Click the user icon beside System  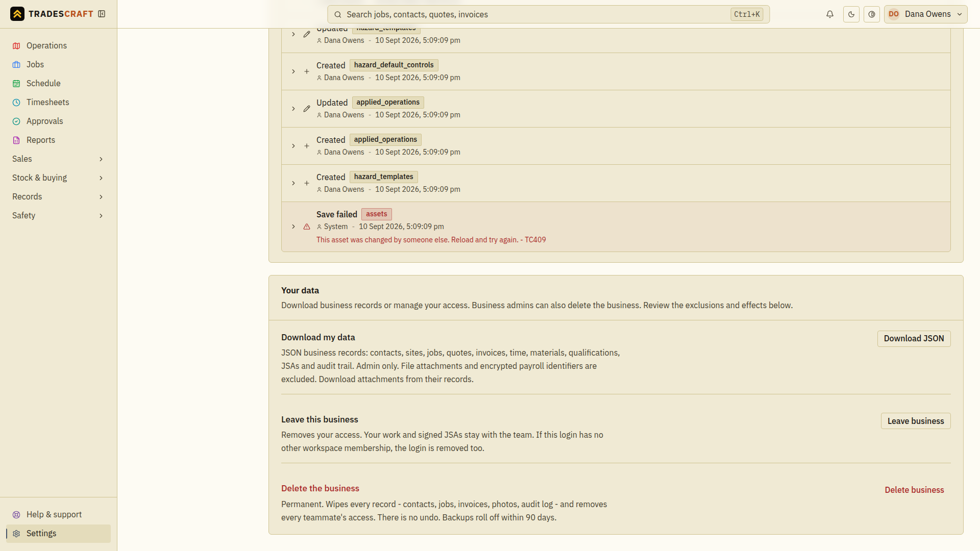pos(320,227)
